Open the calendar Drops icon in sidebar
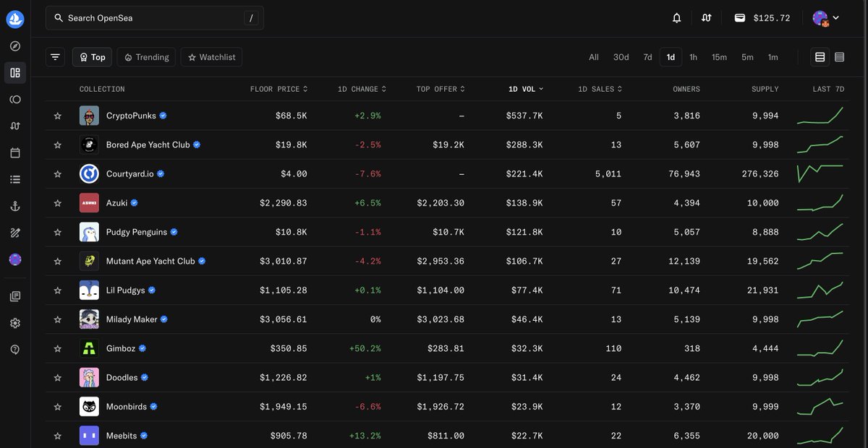Image resolution: width=868 pixels, height=448 pixels. [15, 153]
